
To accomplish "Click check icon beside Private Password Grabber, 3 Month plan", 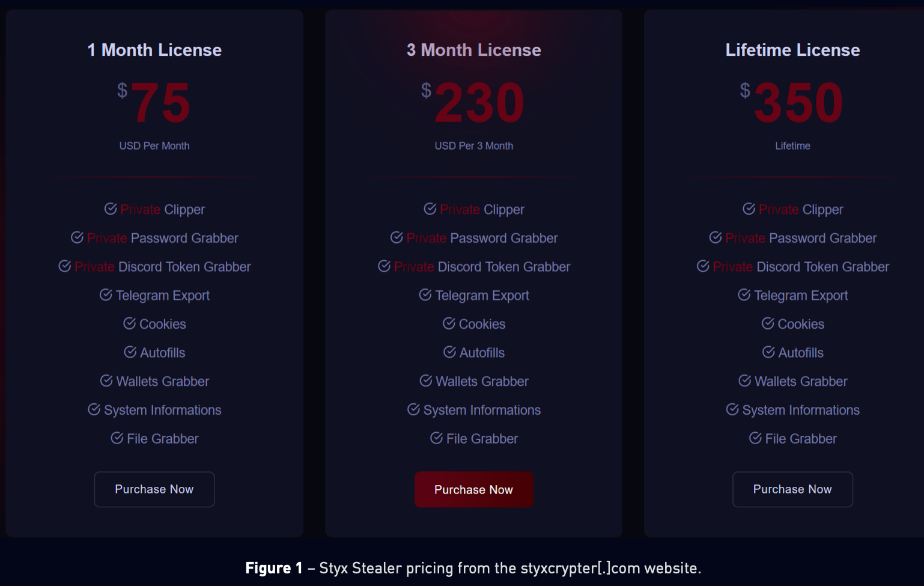I will pos(397,237).
